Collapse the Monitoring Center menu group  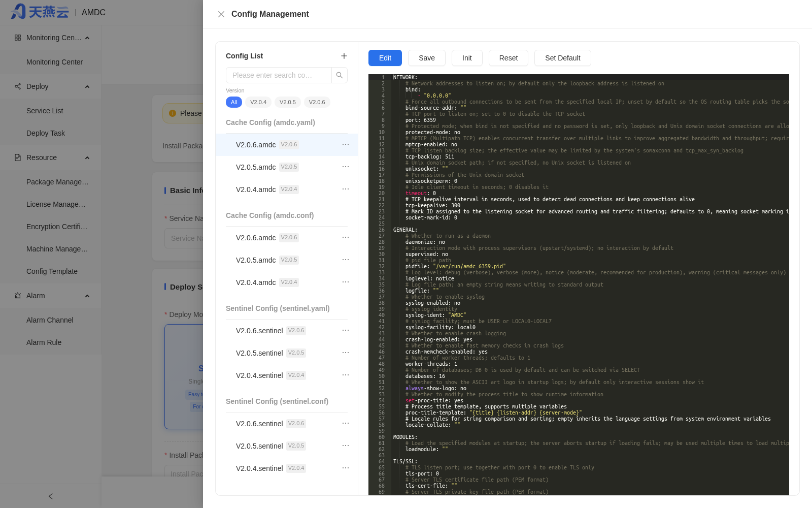(87, 38)
